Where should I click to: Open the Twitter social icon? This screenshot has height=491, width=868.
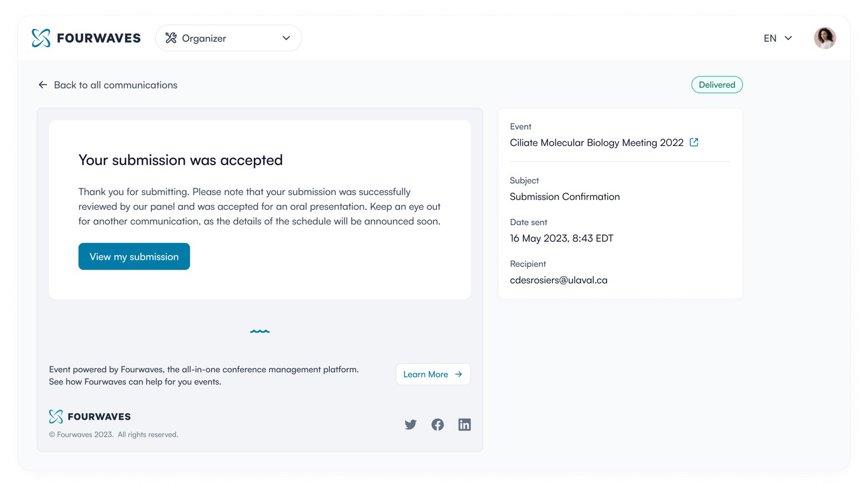pyautogui.click(x=411, y=425)
